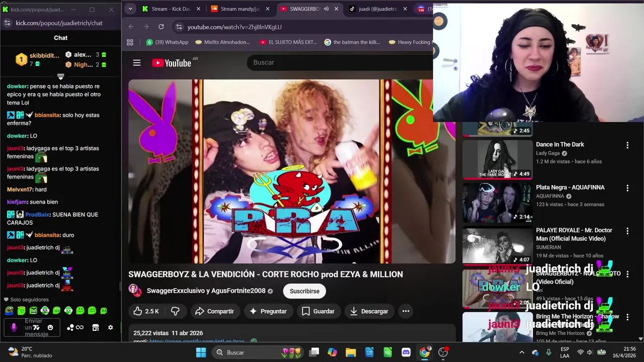Open Misfits Almohadon bookmark
This screenshot has height=362, width=644.
[222, 42]
